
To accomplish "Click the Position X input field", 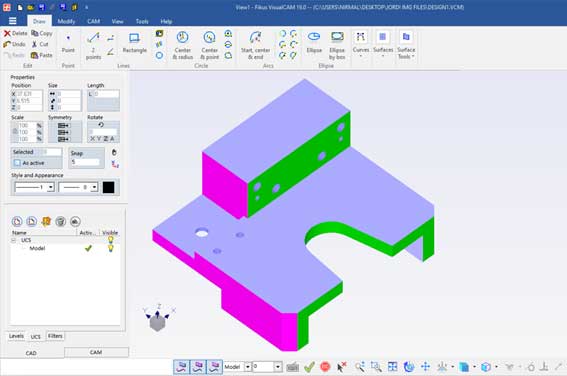I will tap(29, 94).
